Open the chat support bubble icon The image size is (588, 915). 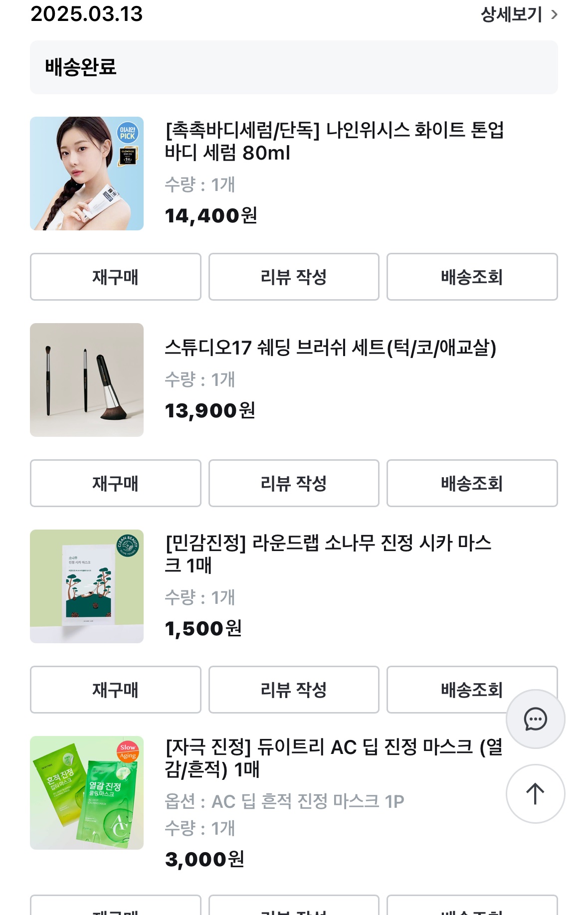pos(535,719)
